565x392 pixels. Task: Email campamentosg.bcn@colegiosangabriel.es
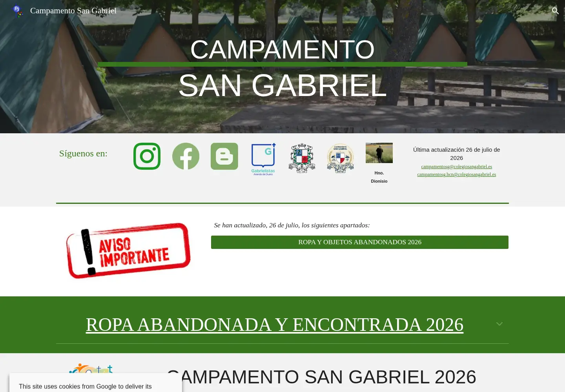point(457,174)
